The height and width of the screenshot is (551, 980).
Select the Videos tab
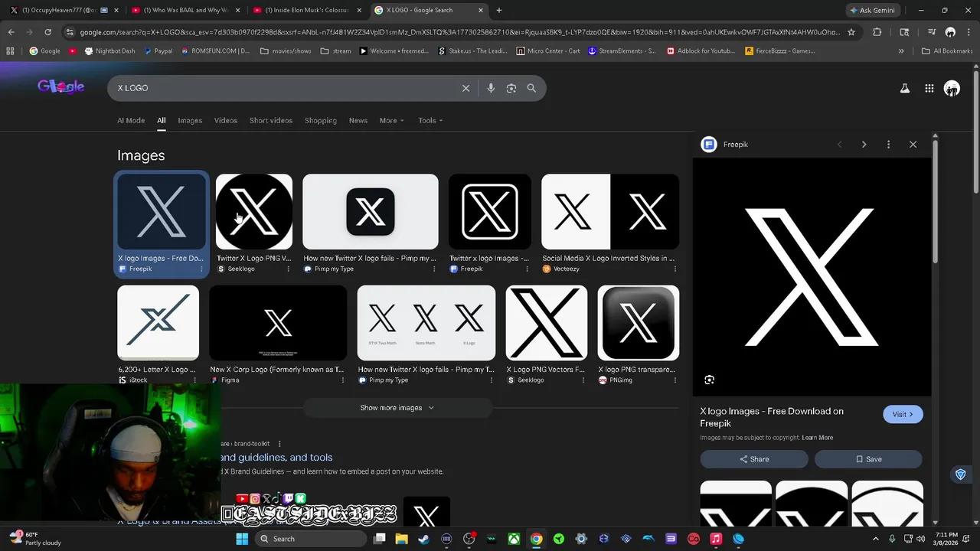coord(226,120)
